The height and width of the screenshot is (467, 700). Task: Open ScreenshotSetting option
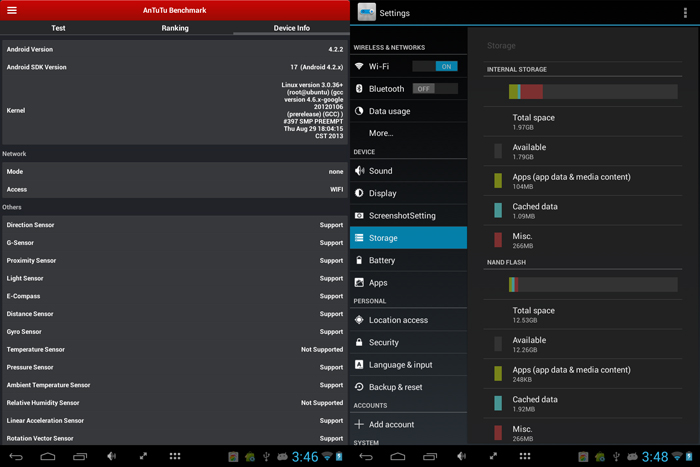click(x=408, y=215)
